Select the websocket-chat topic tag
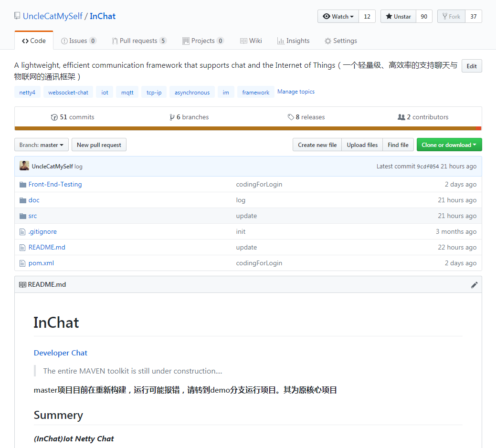496x448 pixels. [x=68, y=92]
